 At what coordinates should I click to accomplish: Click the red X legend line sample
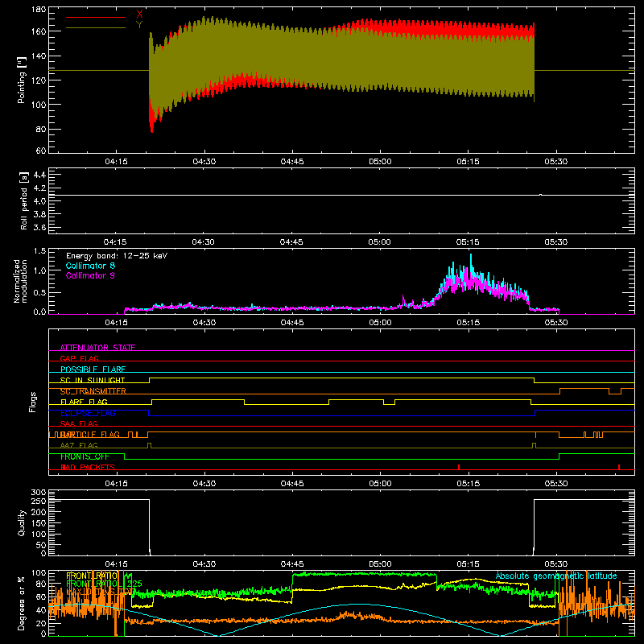(x=96, y=17)
